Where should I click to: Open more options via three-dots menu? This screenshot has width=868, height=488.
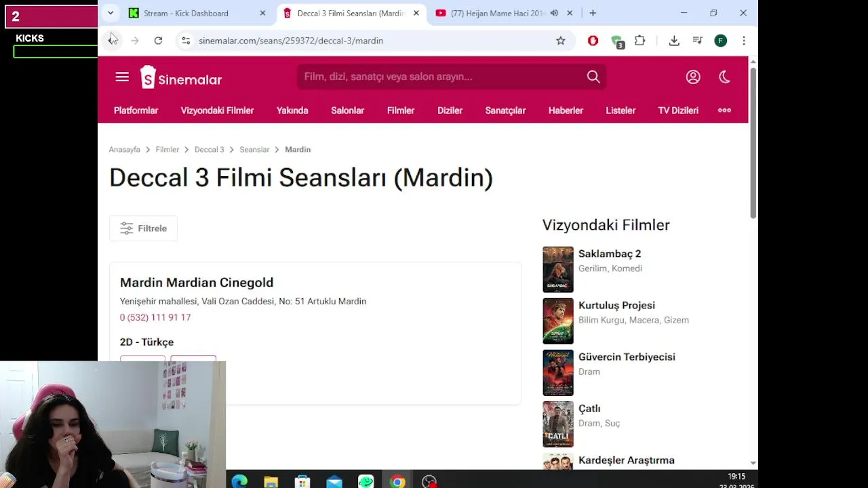coord(724,110)
